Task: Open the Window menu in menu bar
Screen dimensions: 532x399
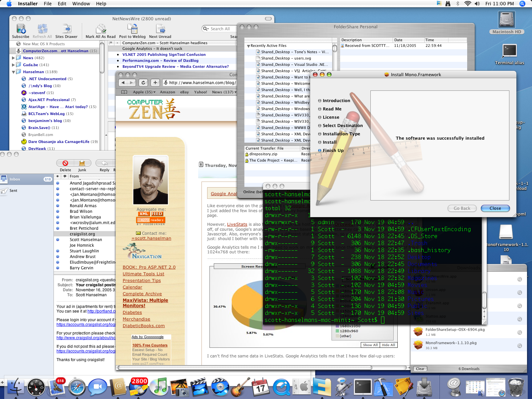Action: click(81, 4)
